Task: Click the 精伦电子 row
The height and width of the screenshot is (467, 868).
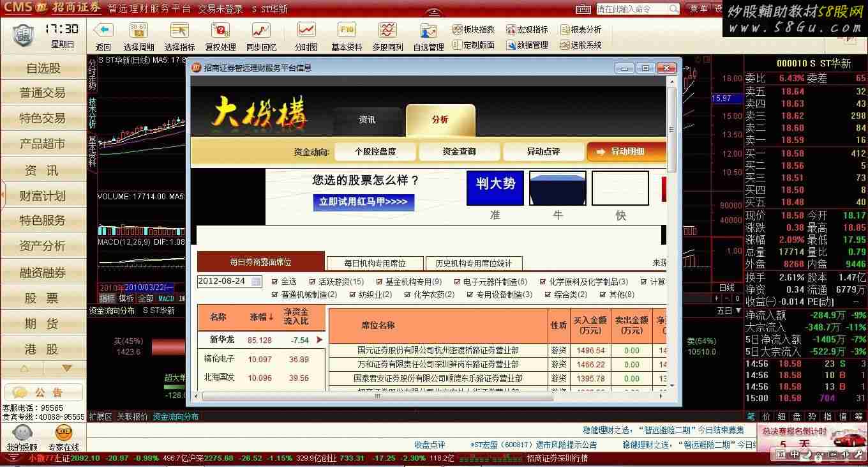Action: (261, 359)
